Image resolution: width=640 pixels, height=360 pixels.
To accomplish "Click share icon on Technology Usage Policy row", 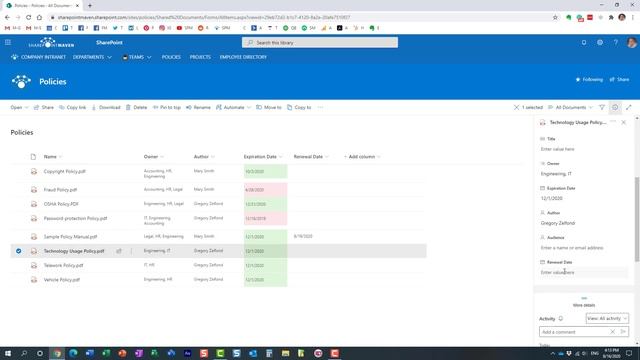I will (x=119, y=251).
